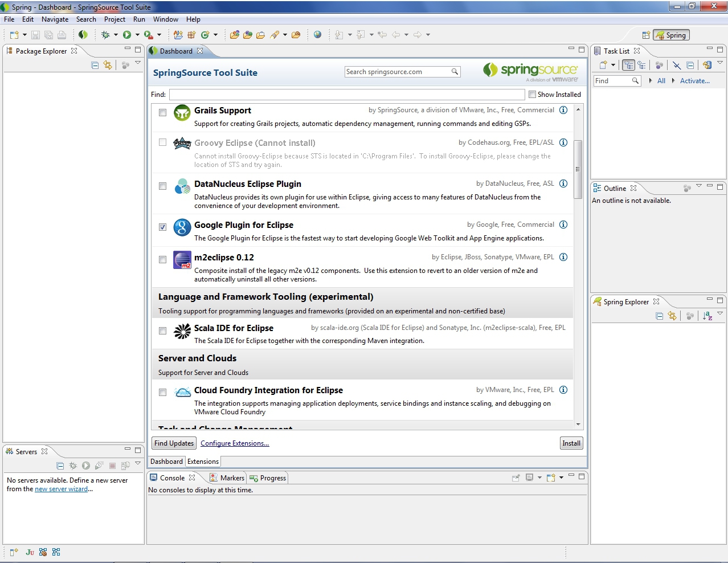
Task: Uncheck Google Plugin for Eclipse
Action: pos(162,226)
